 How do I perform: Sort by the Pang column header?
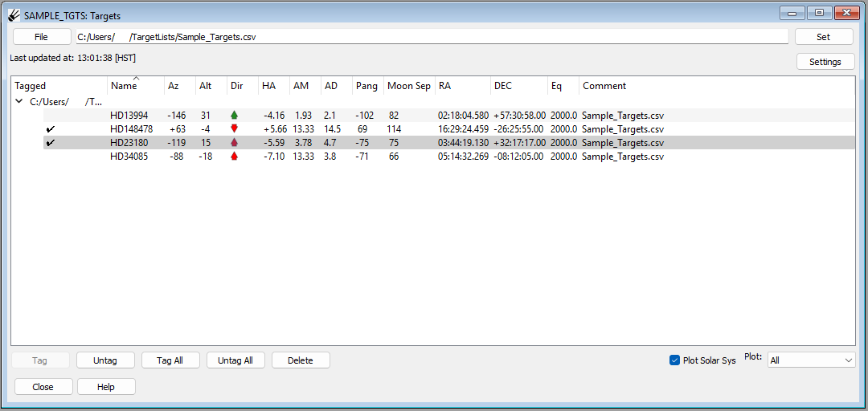pos(368,86)
